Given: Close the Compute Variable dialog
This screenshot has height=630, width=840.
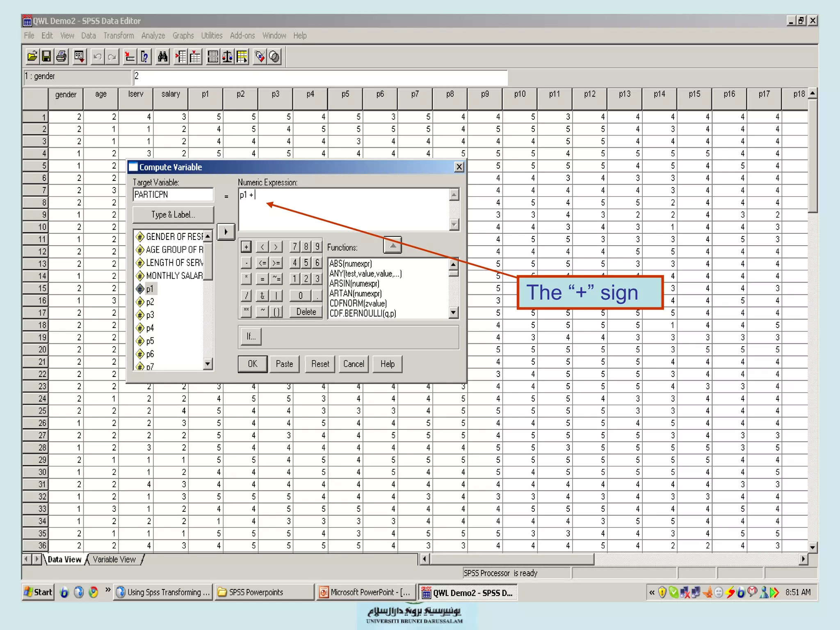Looking at the screenshot, I should (459, 167).
